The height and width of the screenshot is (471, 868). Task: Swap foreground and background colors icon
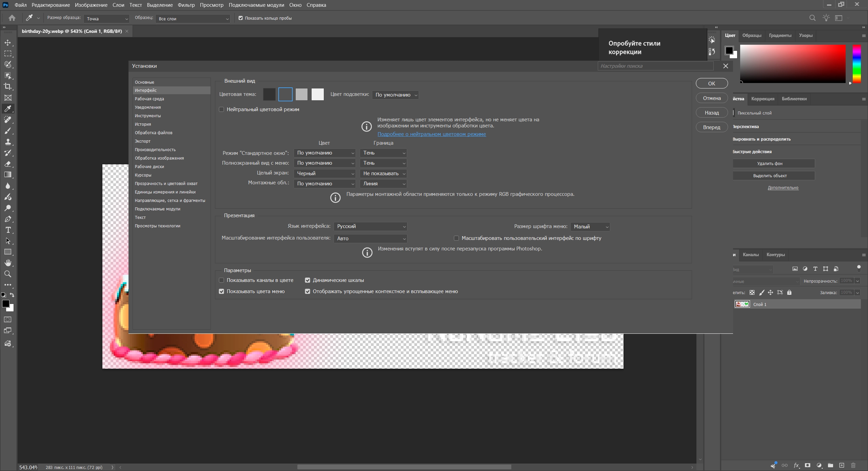tap(12, 295)
